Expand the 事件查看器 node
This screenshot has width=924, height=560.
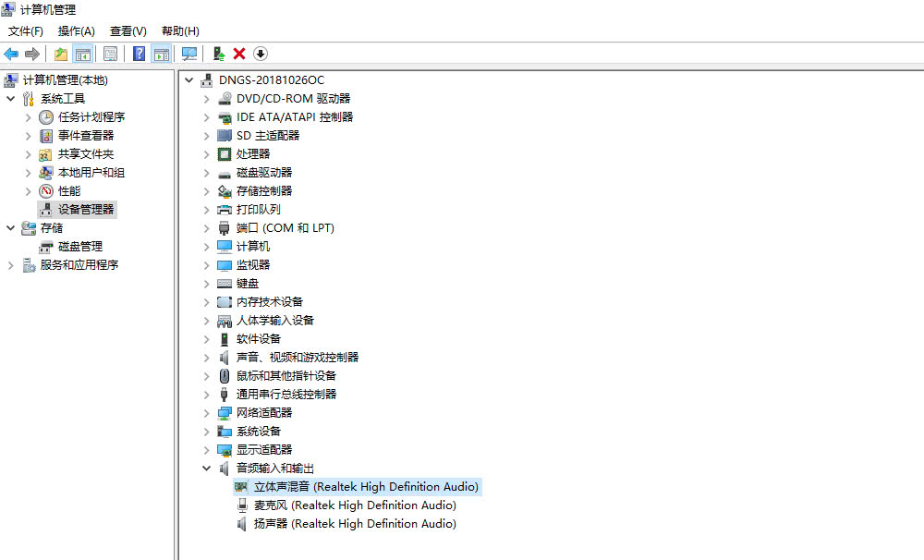[x=29, y=136]
